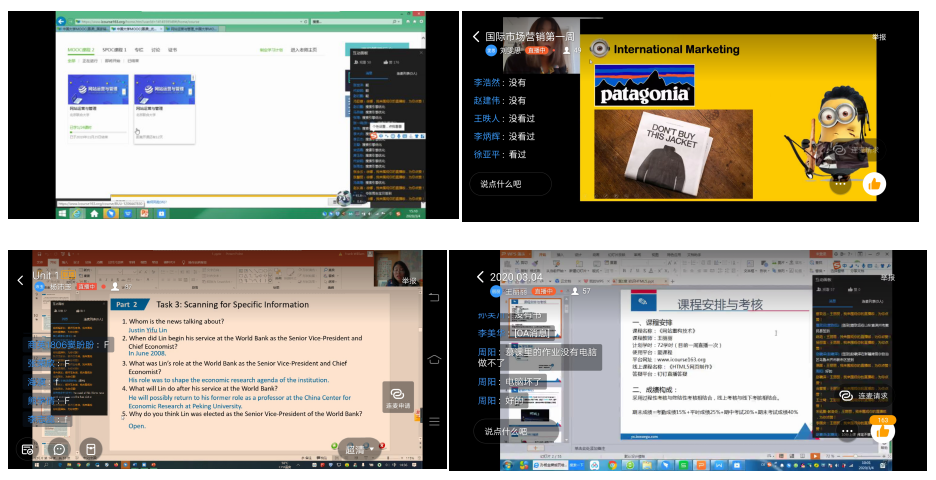This screenshot has height=480, width=936.
Task: Click the icourse163 address bar
Action: click(x=191, y=21)
